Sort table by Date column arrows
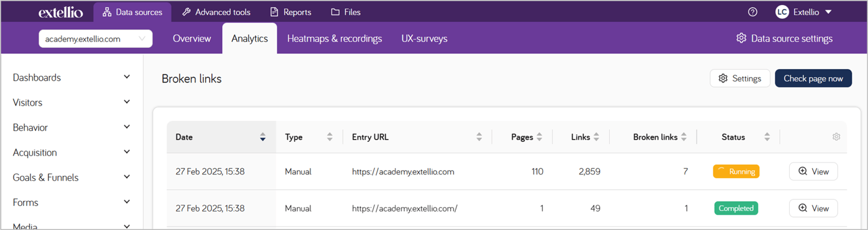 pos(262,137)
